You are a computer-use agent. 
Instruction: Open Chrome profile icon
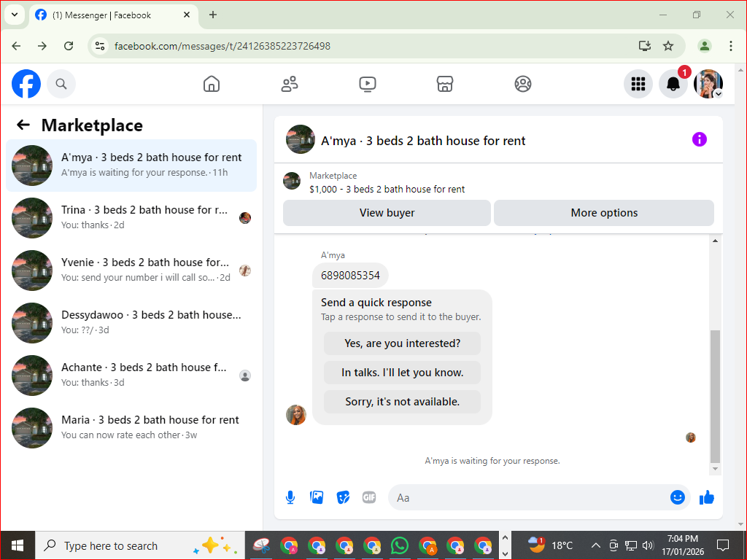click(705, 46)
